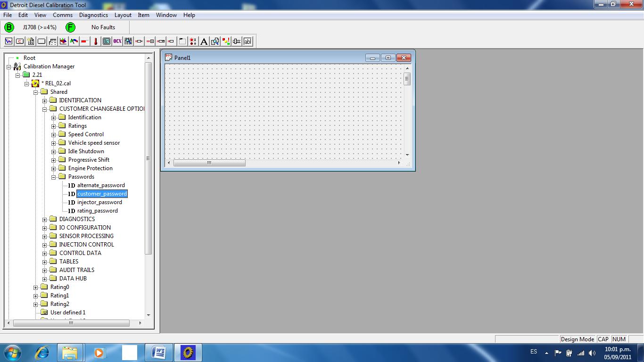Click the tree panel horizontal scrollbar thumb
The height and width of the screenshot is (362, 644).
(71, 323)
